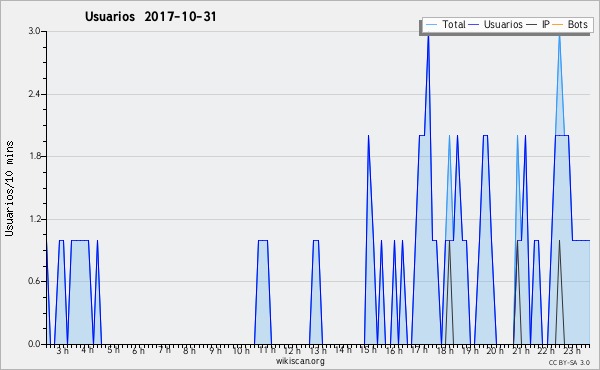Click the '9 h' x-axis label
This screenshot has width=600, height=370.
215,350
